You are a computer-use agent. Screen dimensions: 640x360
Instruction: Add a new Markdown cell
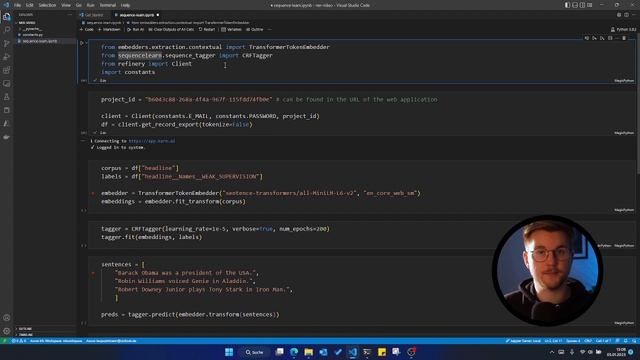tap(109, 29)
